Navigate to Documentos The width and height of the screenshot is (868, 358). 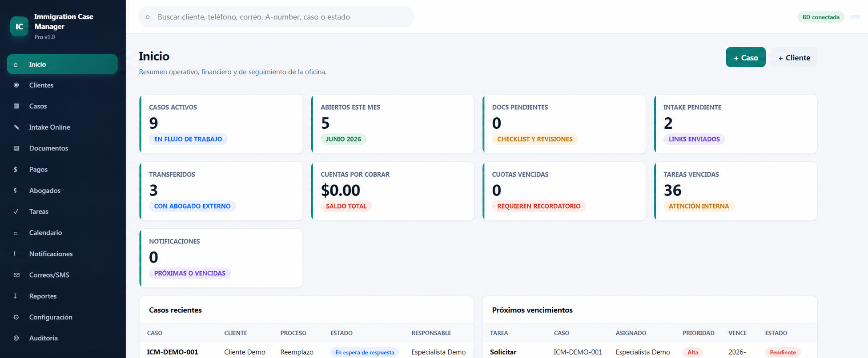point(62,148)
